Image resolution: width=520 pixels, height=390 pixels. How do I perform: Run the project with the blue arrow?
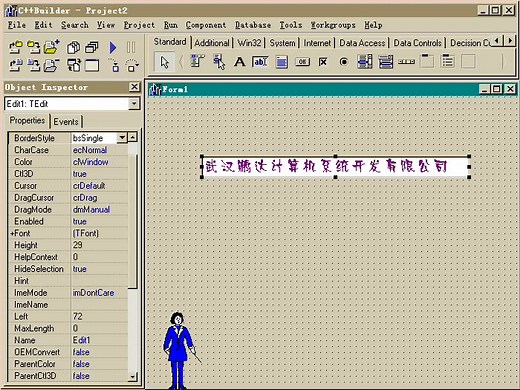click(113, 48)
